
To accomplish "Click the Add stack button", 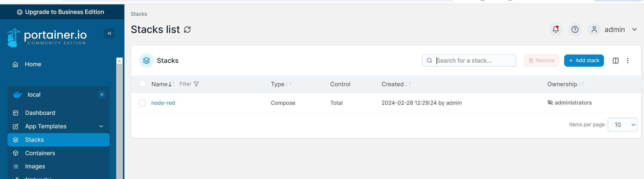I will [x=584, y=61].
